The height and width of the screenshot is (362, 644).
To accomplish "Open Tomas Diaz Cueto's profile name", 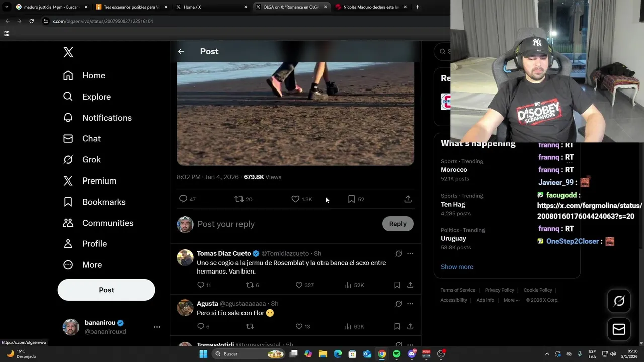I will (224, 253).
